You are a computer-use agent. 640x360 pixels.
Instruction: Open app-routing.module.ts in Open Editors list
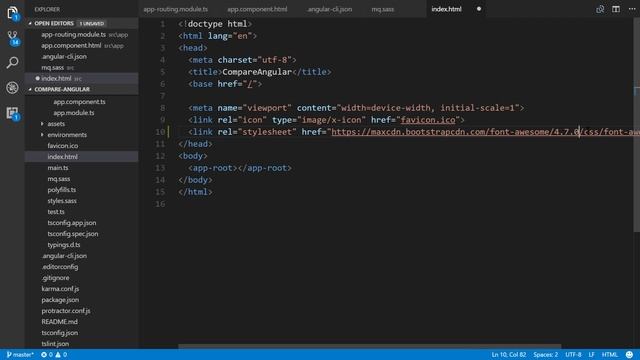73,35
